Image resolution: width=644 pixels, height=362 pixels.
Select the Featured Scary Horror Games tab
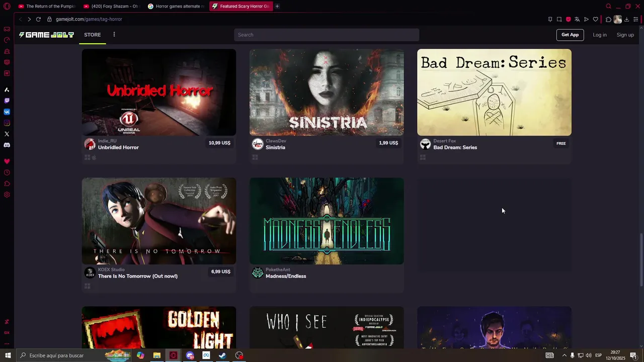(240, 6)
